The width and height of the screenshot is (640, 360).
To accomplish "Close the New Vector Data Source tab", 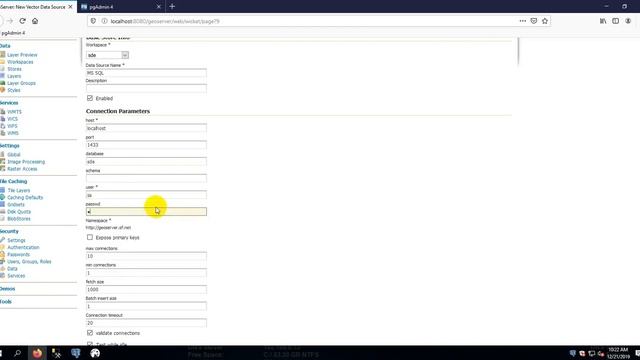I will pyautogui.click(x=70, y=7).
